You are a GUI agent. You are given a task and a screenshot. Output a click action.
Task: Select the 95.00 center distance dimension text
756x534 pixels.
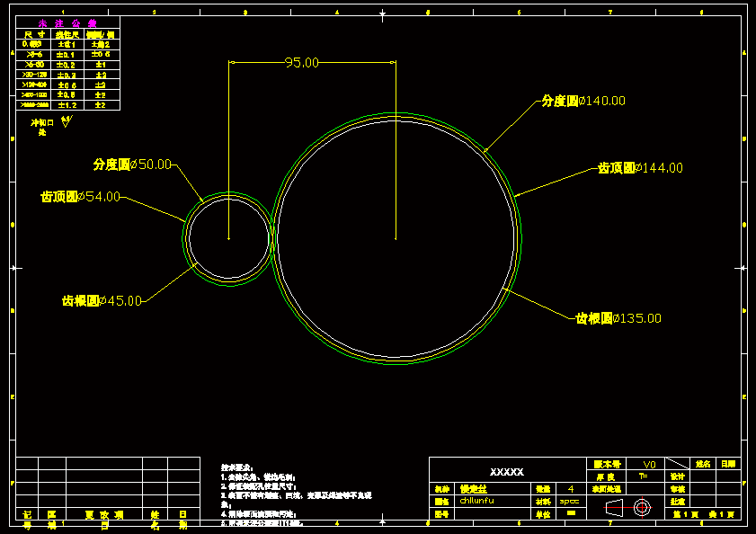302,62
